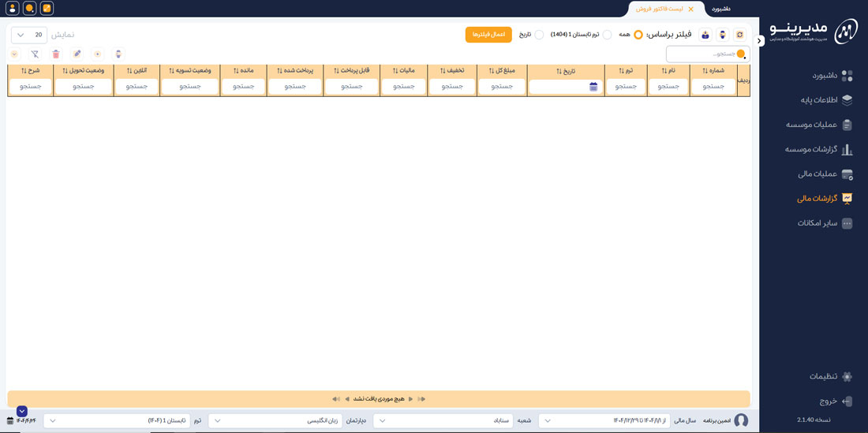This screenshot has width=868, height=433.
Task: Click the clear filter funnel icon
Action: (x=35, y=54)
